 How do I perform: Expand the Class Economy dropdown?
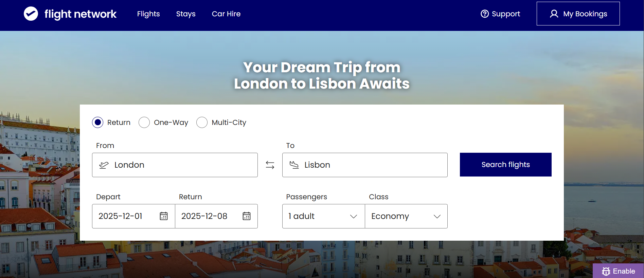pyautogui.click(x=406, y=216)
